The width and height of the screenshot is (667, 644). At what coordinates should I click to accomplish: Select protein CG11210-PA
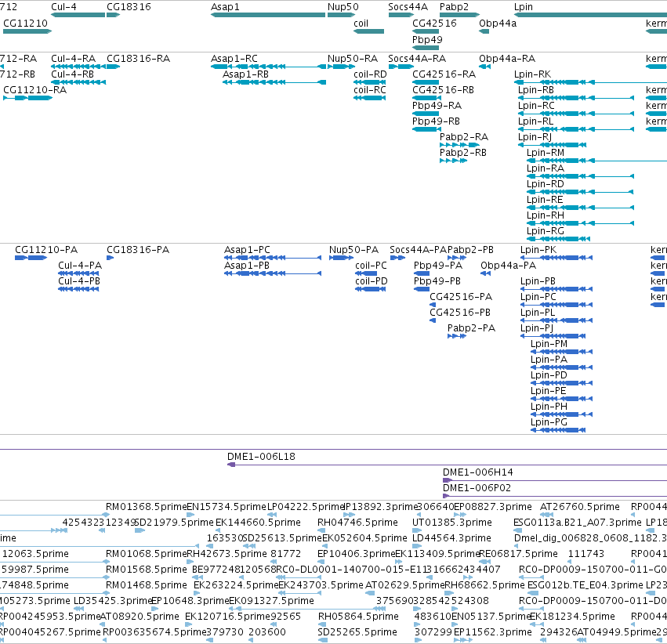point(31,258)
